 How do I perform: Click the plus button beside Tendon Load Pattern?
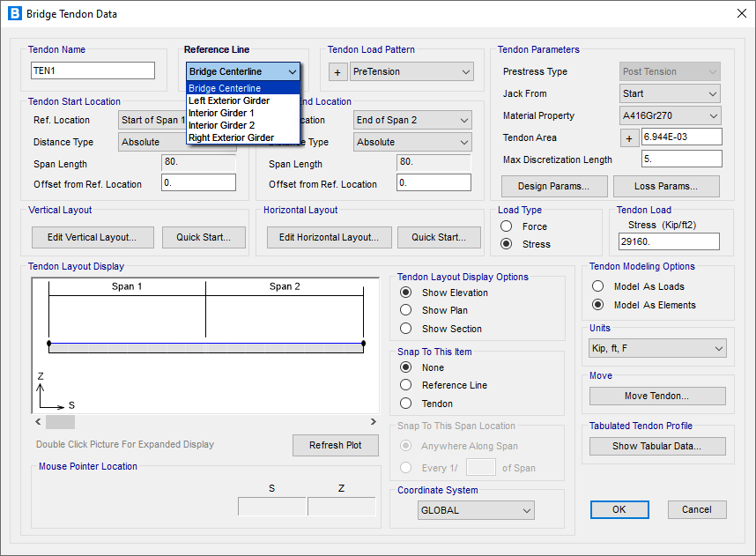click(337, 72)
